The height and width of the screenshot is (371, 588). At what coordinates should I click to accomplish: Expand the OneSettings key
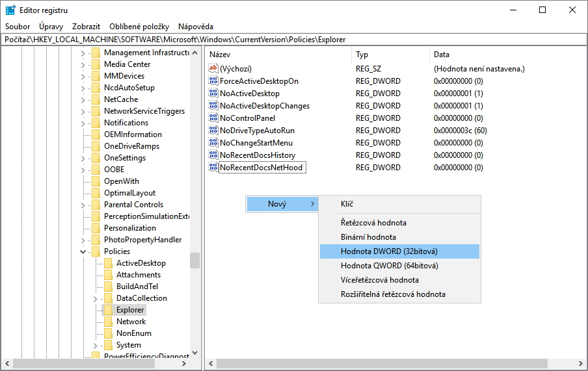(83, 158)
